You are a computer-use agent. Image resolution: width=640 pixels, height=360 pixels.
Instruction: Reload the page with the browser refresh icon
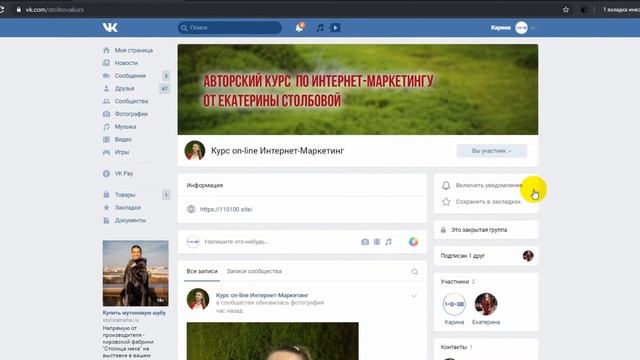click(2, 9)
